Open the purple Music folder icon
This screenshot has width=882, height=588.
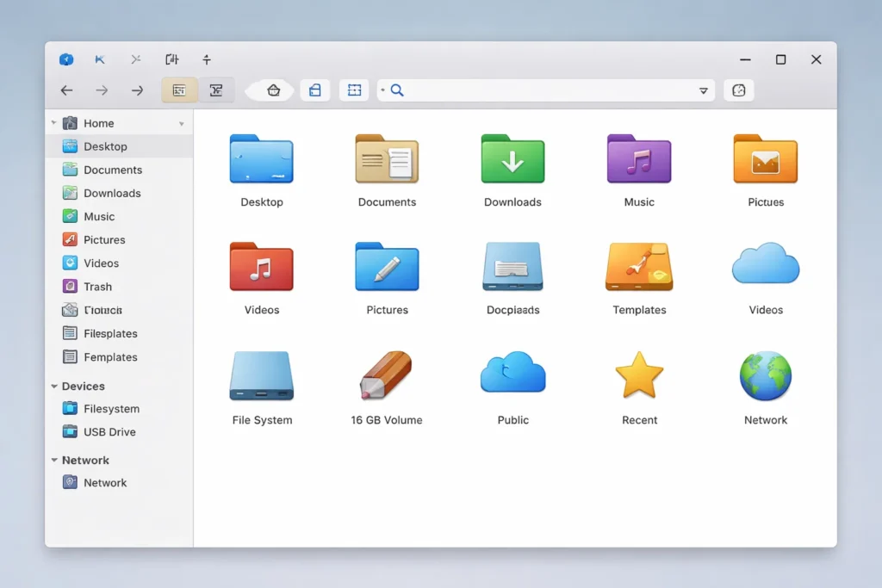click(638, 159)
